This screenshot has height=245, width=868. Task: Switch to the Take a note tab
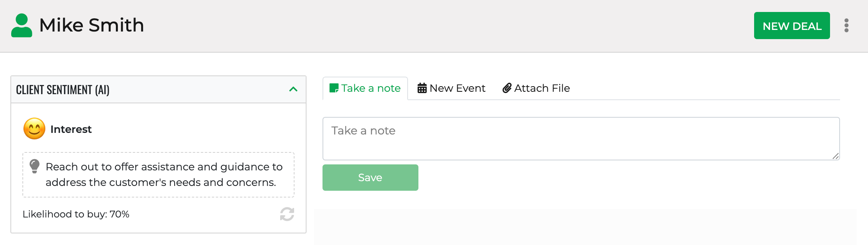coord(365,88)
